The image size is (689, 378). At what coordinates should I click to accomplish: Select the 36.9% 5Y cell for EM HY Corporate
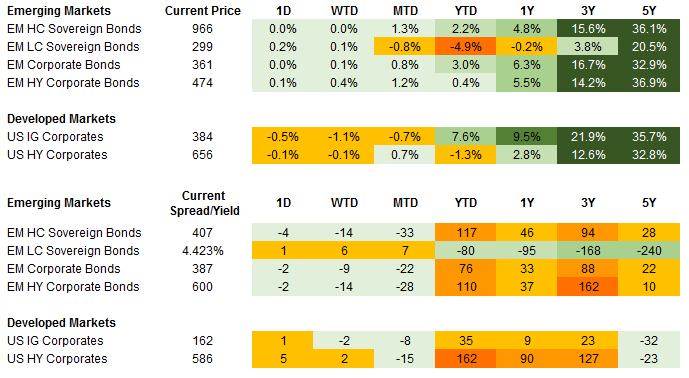649,83
